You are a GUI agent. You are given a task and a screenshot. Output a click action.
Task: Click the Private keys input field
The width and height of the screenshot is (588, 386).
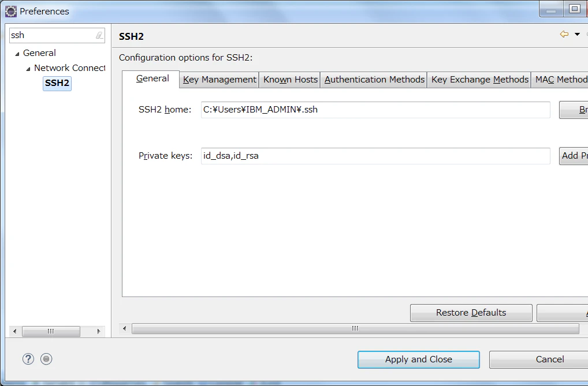375,156
